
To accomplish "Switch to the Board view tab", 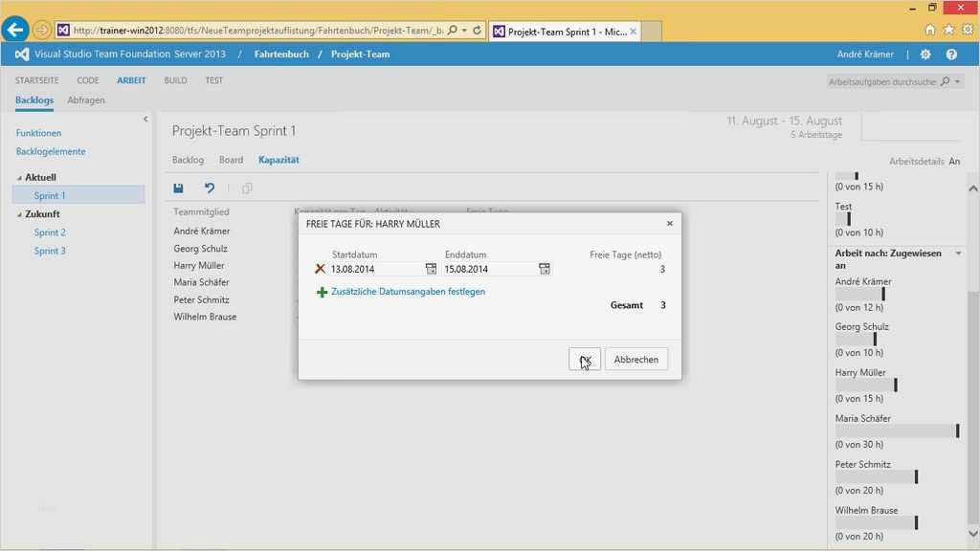I will click(x=232, y=160).
